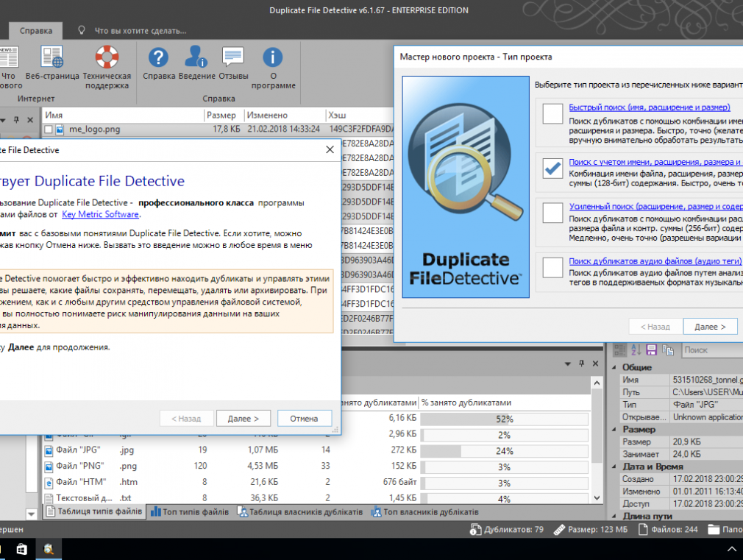Sort list by Изменено column header
This screenshot has width=743, height=560.
(x=285, y=116)
